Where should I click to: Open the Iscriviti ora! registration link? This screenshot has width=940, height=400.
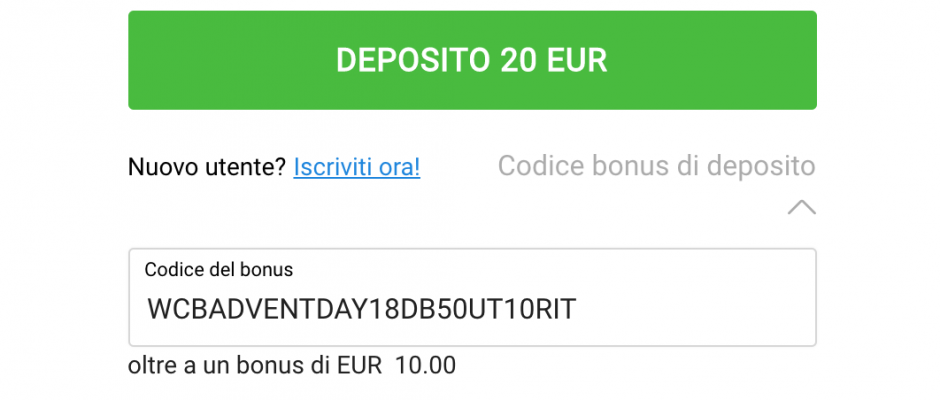(x=357, y=167)
